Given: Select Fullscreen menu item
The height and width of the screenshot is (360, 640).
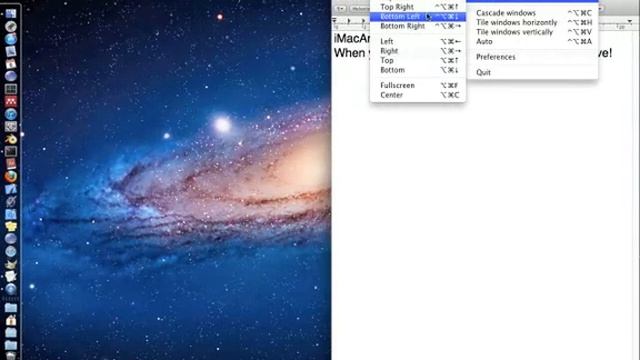Looking at the screenshot, I should point(418,85).
